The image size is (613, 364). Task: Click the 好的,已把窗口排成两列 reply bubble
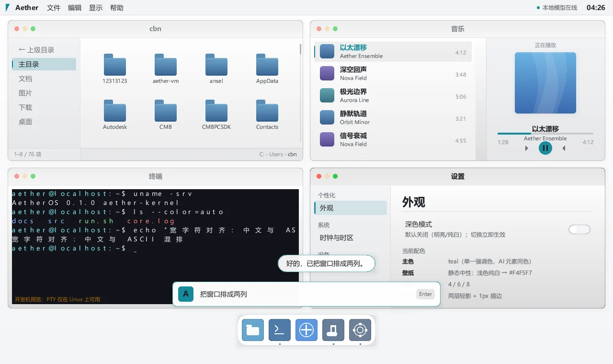326,263
